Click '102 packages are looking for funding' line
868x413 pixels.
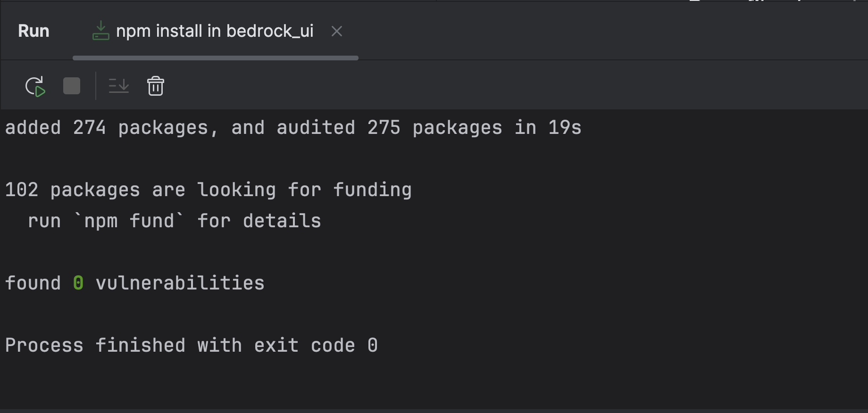click(208, 190)
